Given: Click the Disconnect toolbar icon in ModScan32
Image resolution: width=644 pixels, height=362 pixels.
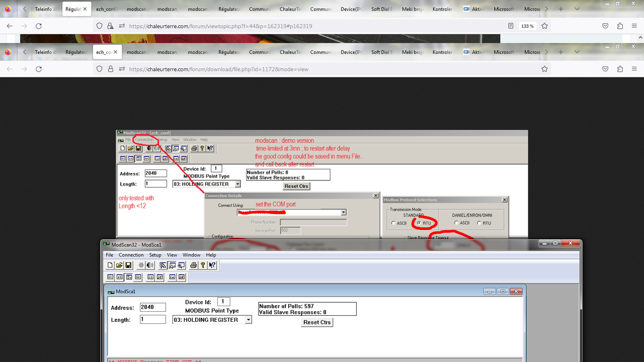Looking at the screenshot, I should pyautogui.click(x=150, y=265).
